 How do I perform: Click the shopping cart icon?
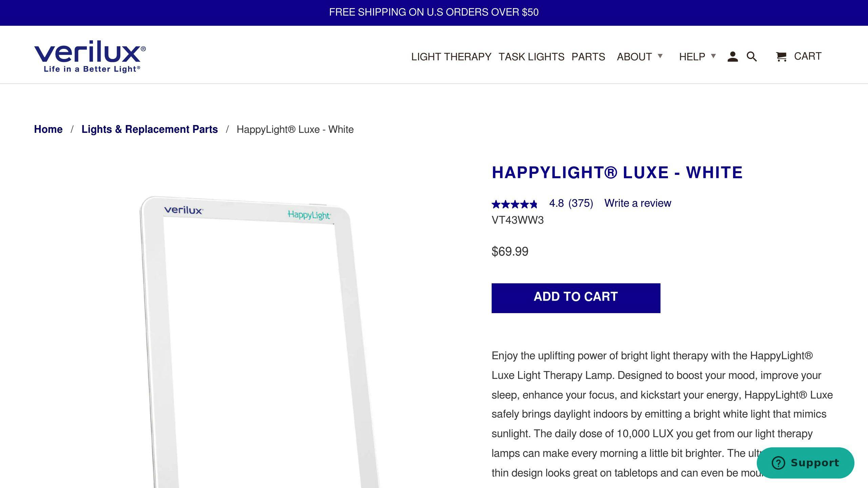[x=781, y=57]
